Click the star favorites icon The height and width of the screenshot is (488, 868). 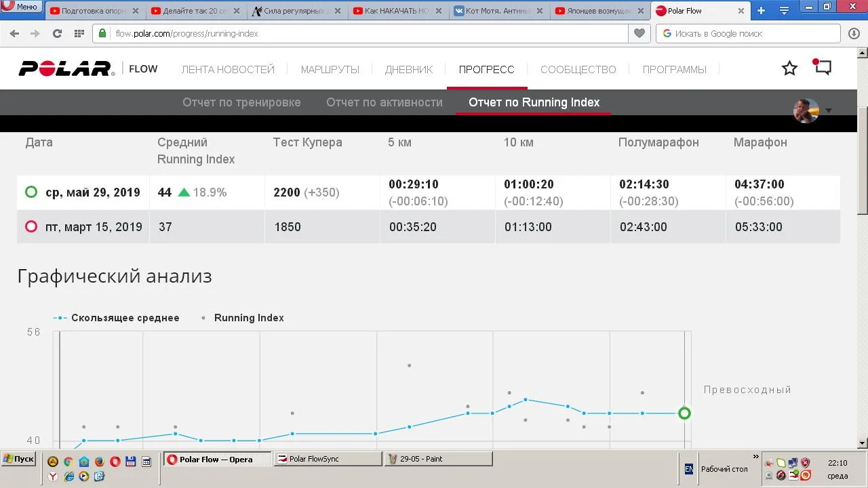[789, 68]
